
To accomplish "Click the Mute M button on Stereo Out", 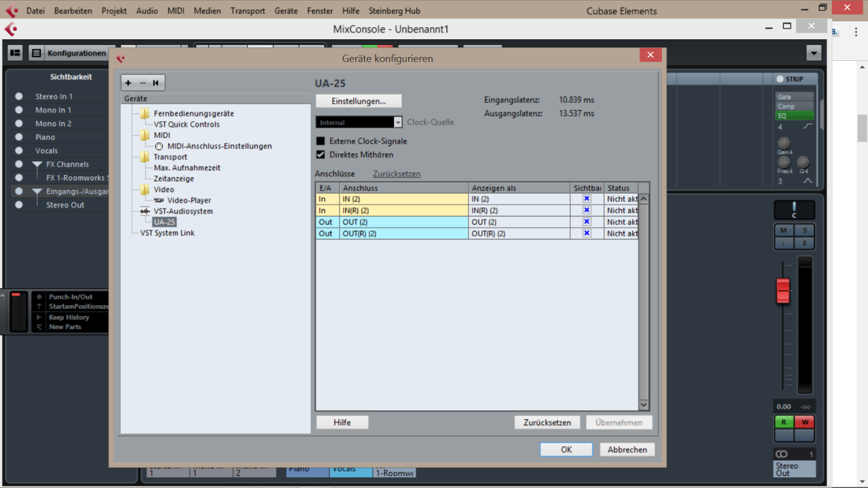I will 785,230.
